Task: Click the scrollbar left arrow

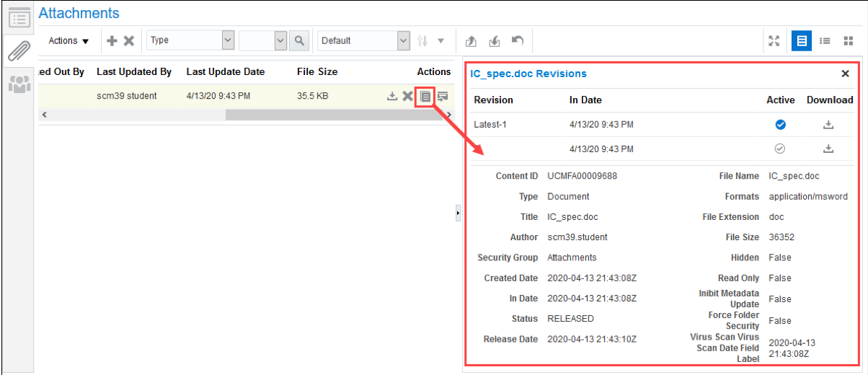Action: tap(44, 114)
